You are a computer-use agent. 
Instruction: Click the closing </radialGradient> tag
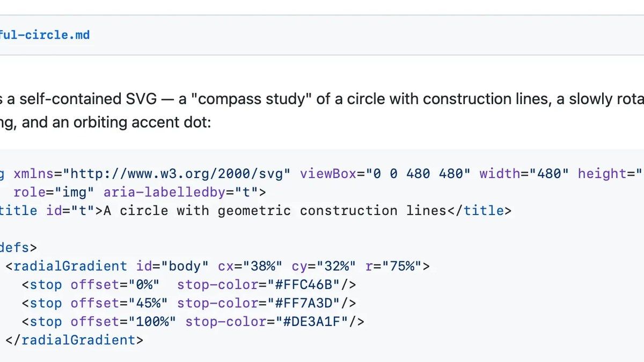[x=75, y=340]
